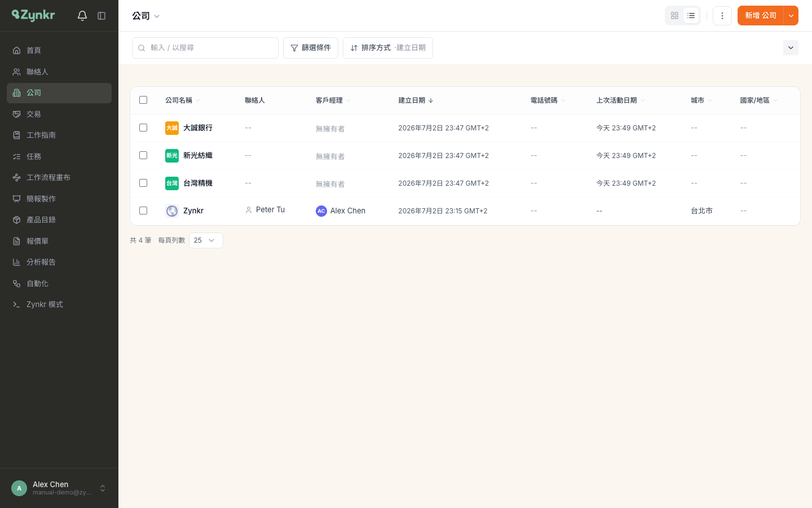Open the 新光紡織 company record
Screen dimensions: 812x508
[198, 156]
